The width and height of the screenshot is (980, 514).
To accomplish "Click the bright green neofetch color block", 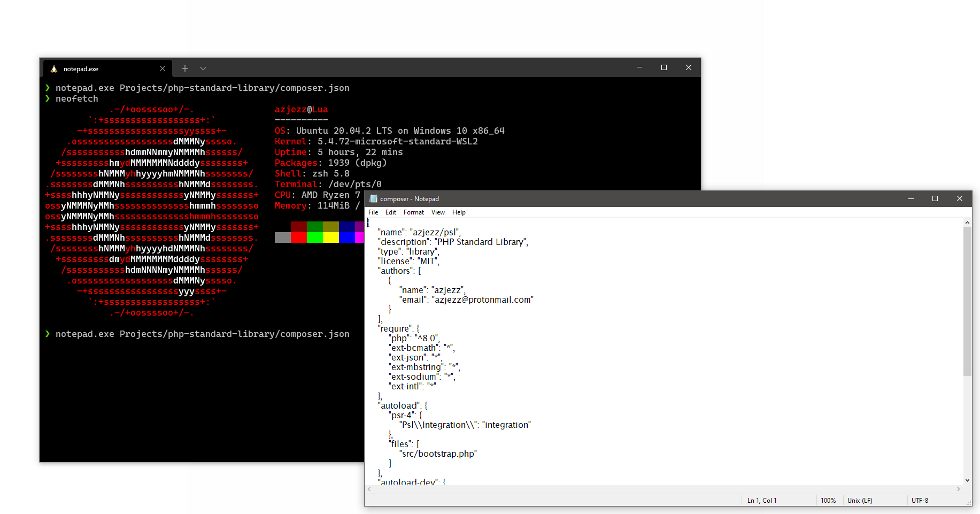I will [315, 237].
